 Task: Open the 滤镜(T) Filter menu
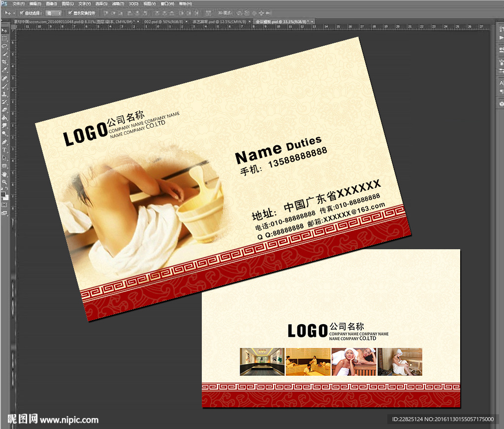pyautogui.click(x=118, y=4)
